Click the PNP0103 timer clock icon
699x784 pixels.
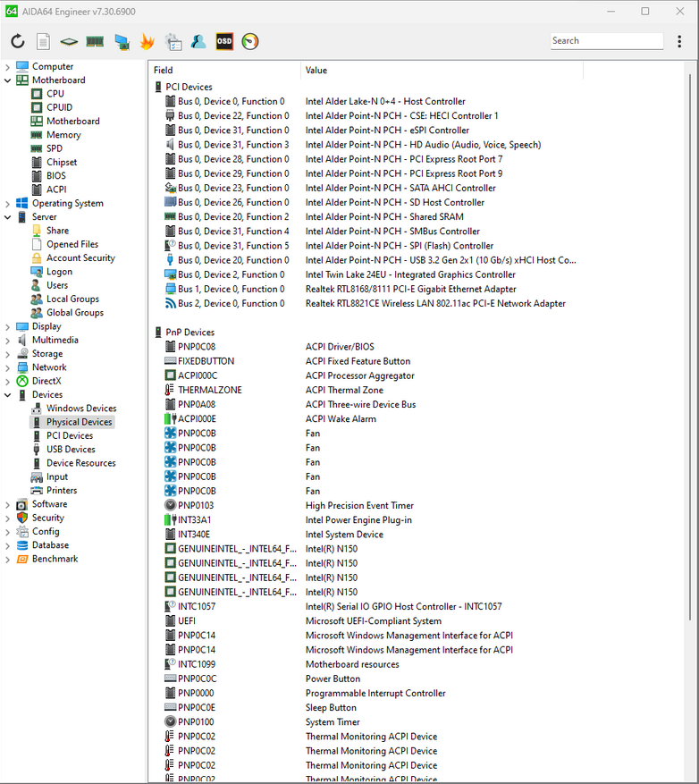pos(171,505)
